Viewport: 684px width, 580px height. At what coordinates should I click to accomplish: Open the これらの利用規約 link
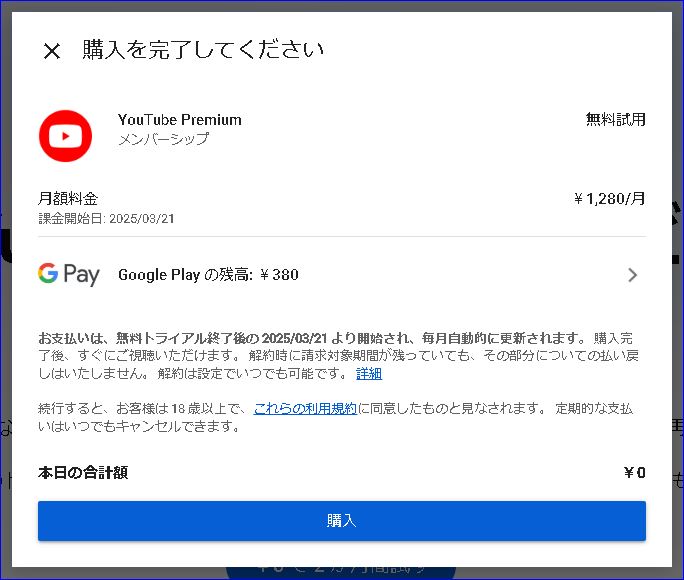click(x=305, y=409)
